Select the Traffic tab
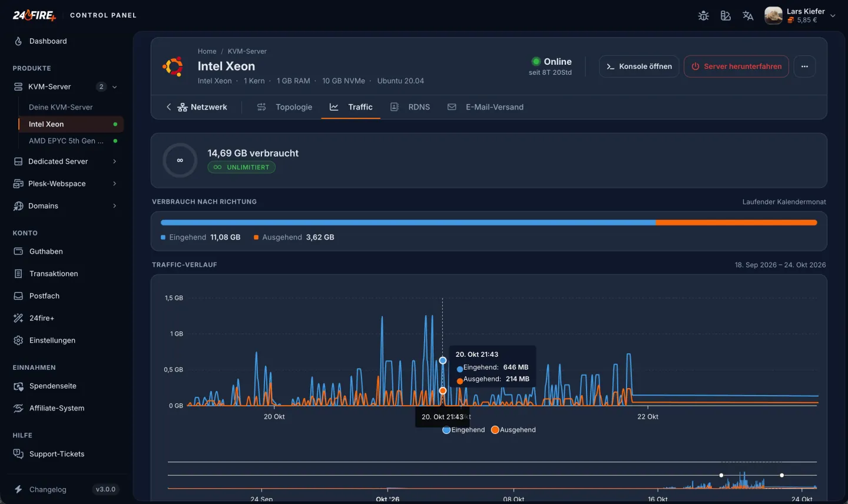 pos(351,107)
